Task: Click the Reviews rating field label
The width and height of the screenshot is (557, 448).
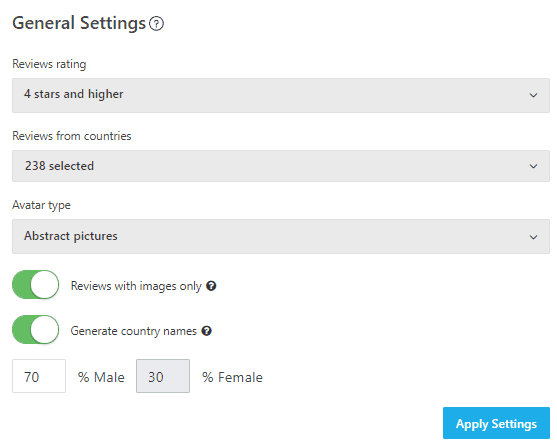Action: [x=49, y=64]
